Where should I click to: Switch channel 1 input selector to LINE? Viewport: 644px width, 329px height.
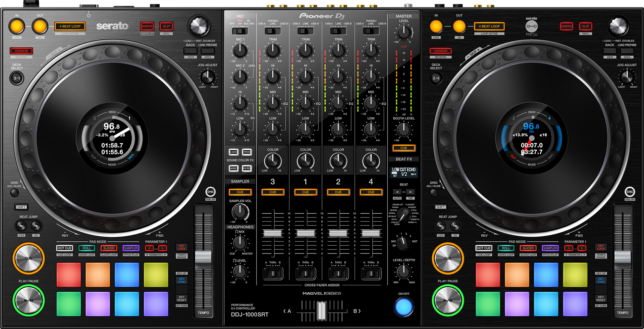pyautogui.click(x=306, y=31)
